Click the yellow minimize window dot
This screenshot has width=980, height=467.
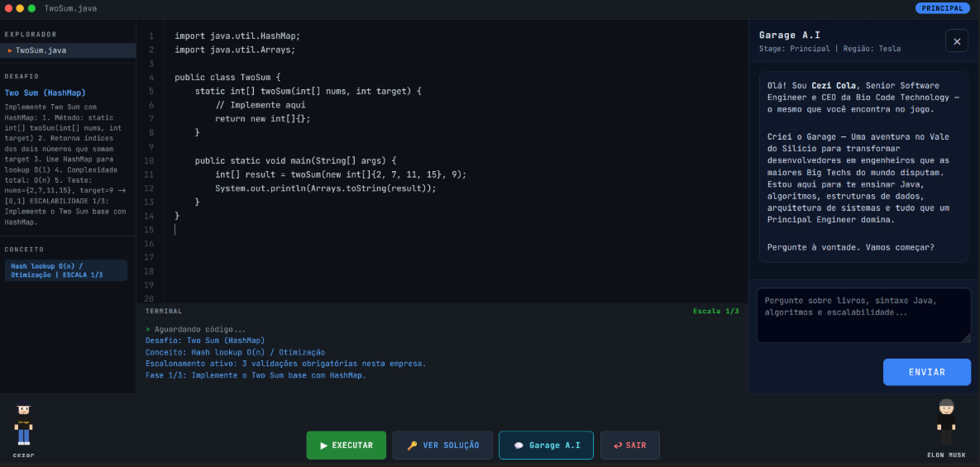pyautogui.click(x=20, y=8)
